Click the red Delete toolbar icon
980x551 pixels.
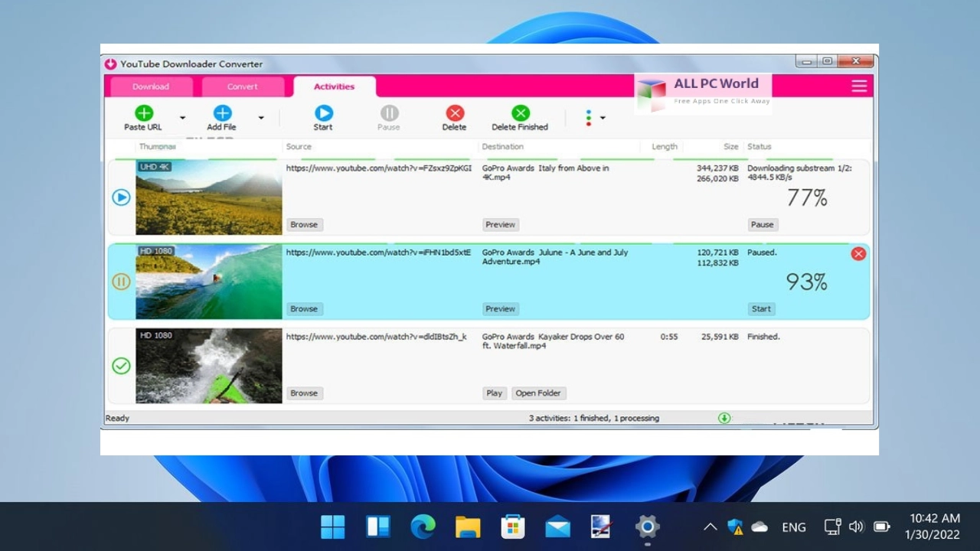455,113
